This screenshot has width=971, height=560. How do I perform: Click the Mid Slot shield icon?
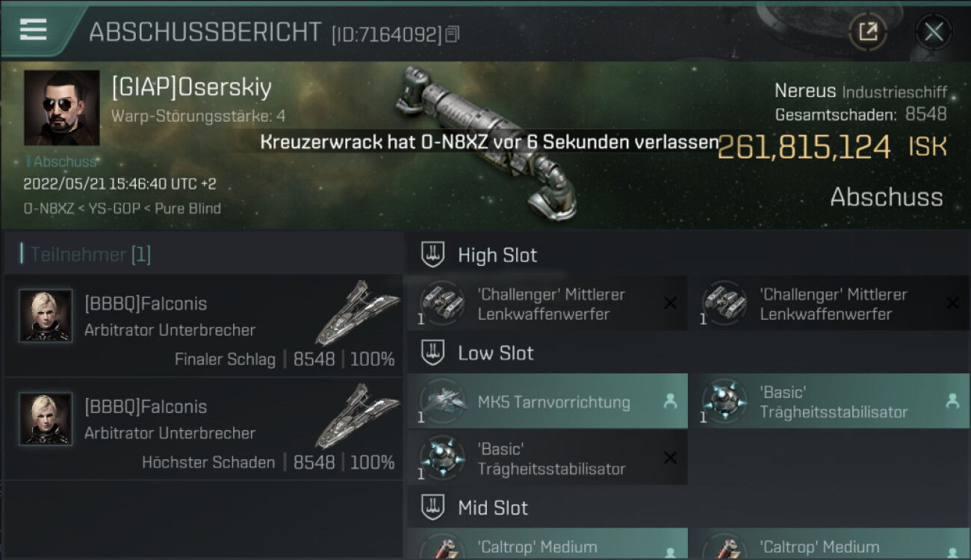click(432, 508)
